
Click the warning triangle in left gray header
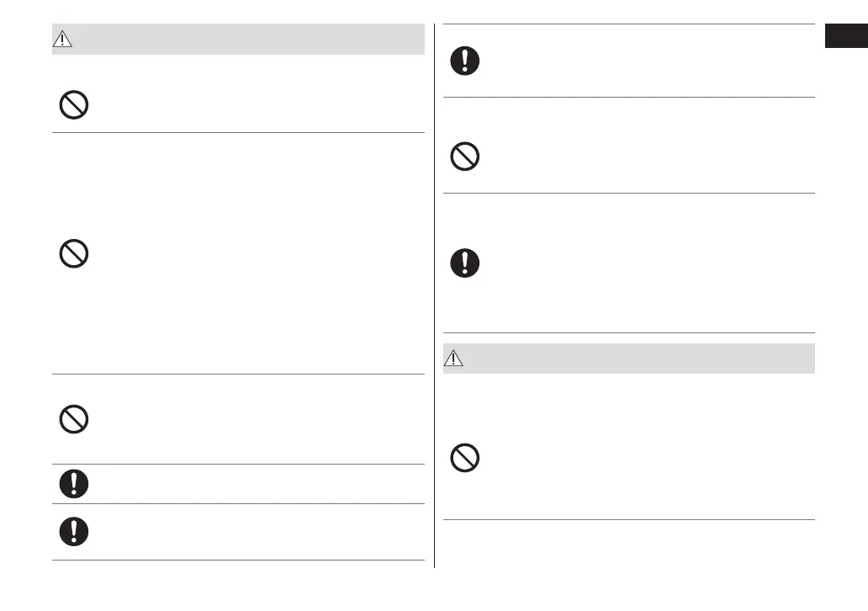(x=63, y=40)
